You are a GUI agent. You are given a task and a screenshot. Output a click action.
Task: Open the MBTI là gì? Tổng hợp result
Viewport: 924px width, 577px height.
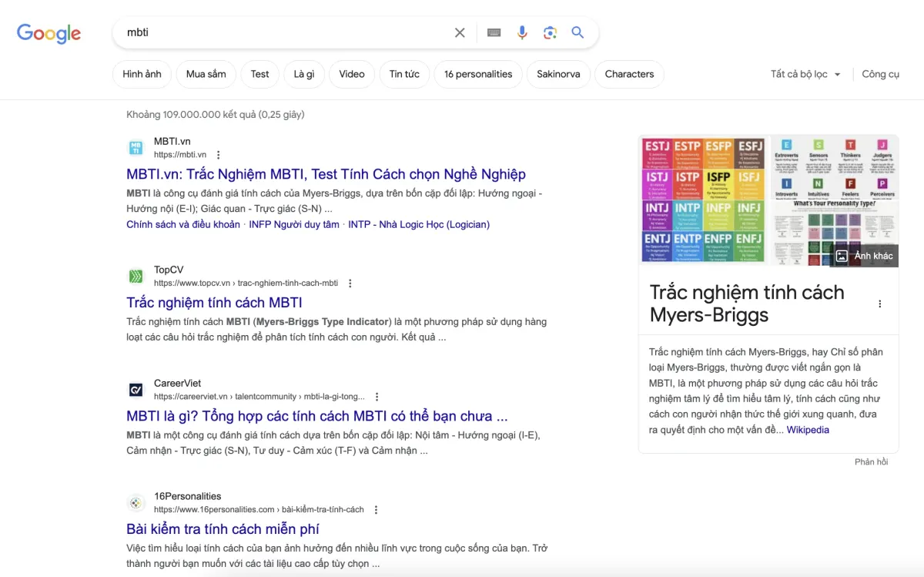316,416
